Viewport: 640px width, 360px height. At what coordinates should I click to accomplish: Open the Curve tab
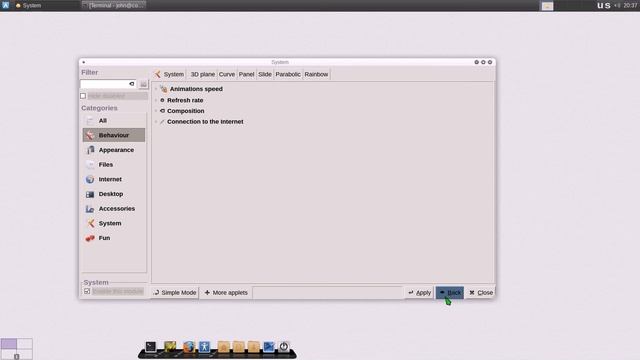(227, 74)
